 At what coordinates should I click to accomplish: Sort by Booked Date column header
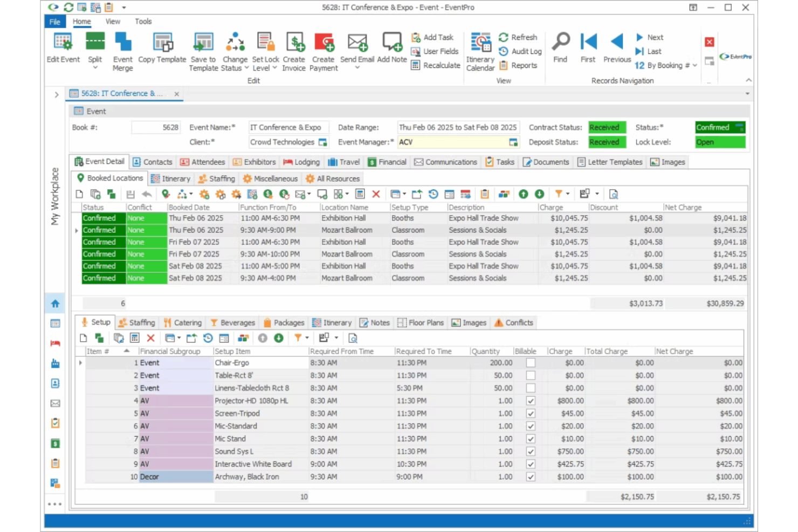click(202, 208)
